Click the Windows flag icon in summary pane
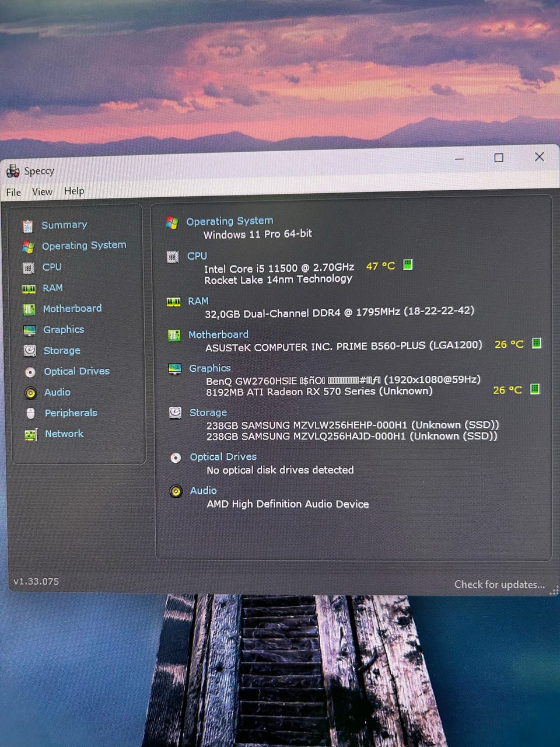 172,222
